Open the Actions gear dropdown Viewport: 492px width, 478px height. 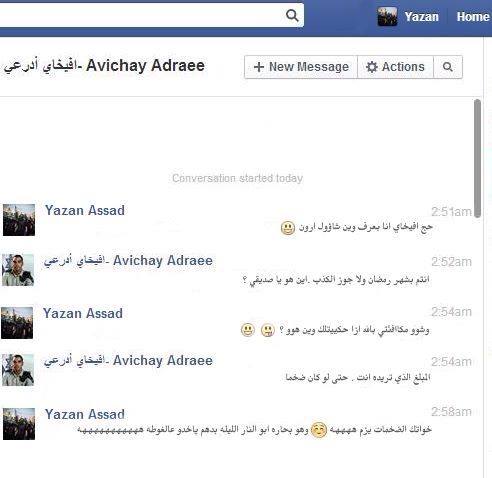395,67
